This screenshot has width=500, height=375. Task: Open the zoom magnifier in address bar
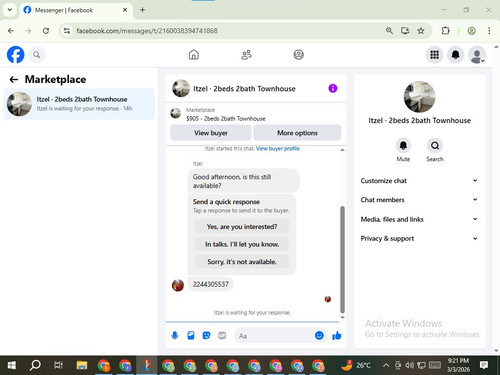click(389, 31)
